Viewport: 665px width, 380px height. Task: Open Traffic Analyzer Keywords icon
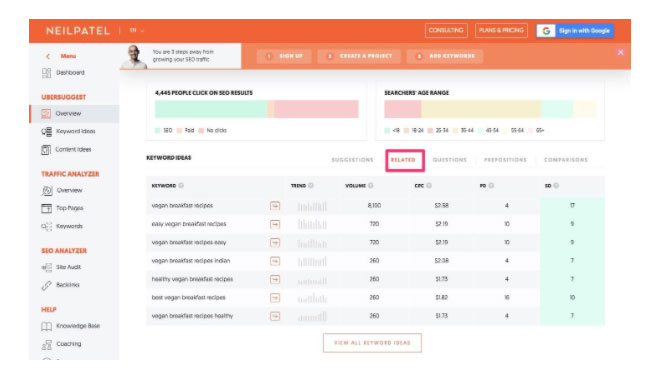pos(46,226)
